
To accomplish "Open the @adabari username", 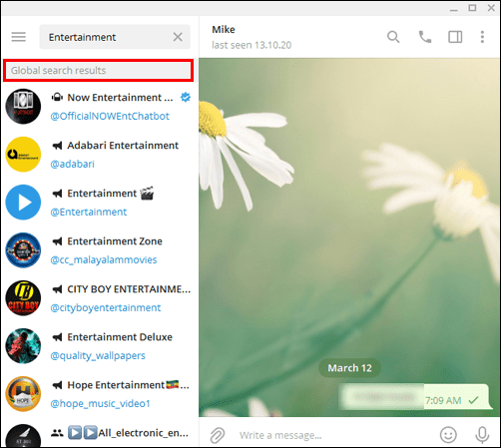I will (72, 164).
